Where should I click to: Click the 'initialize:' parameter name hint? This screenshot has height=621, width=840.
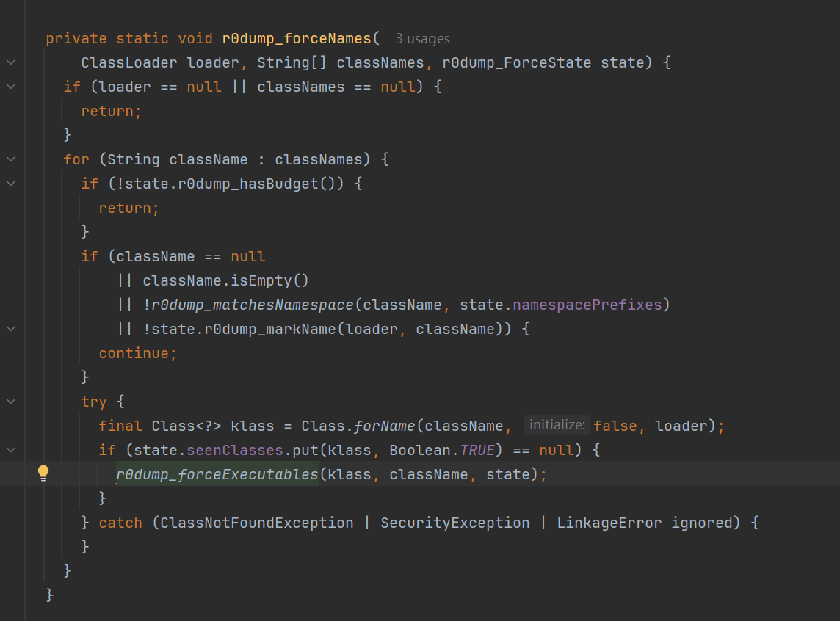click(x=557, y=425)
